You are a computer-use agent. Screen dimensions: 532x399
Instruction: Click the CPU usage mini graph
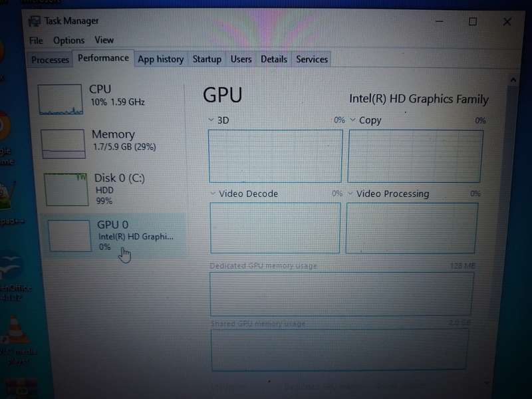[x=61, y=99]
